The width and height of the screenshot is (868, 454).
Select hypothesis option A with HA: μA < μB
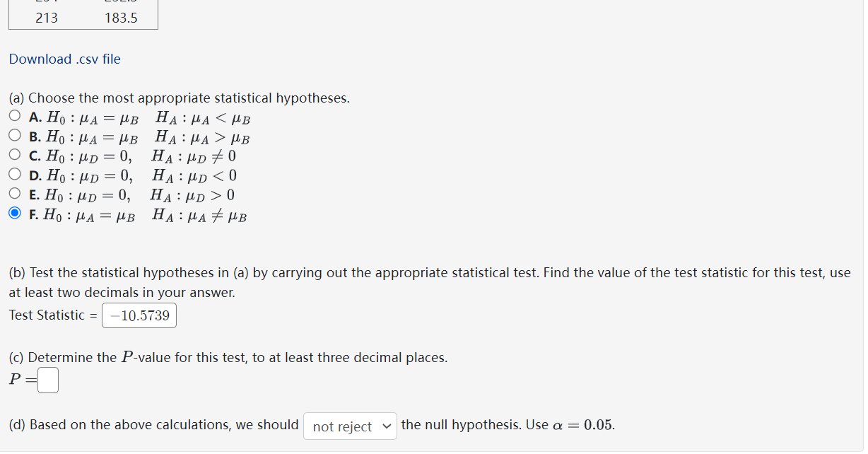[x=15, y=115]
